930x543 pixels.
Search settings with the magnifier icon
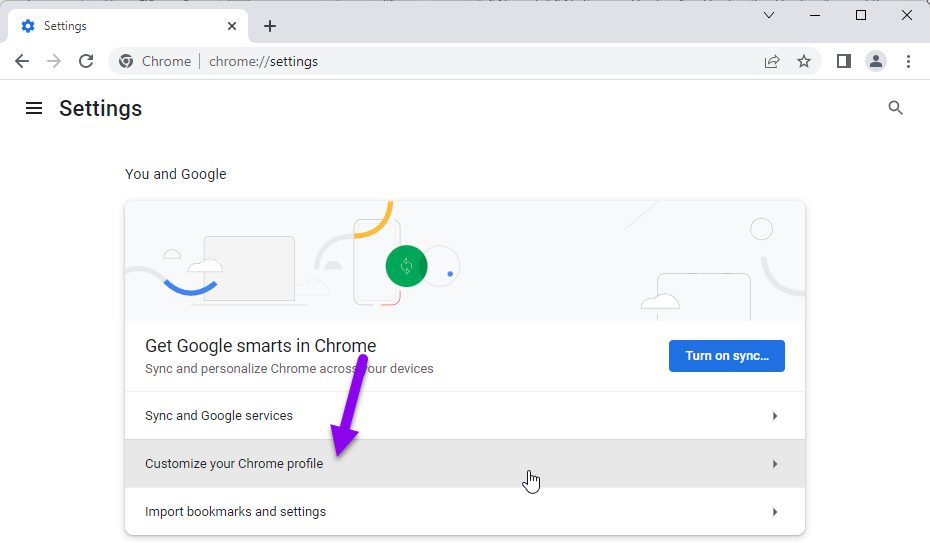point(895,108)
